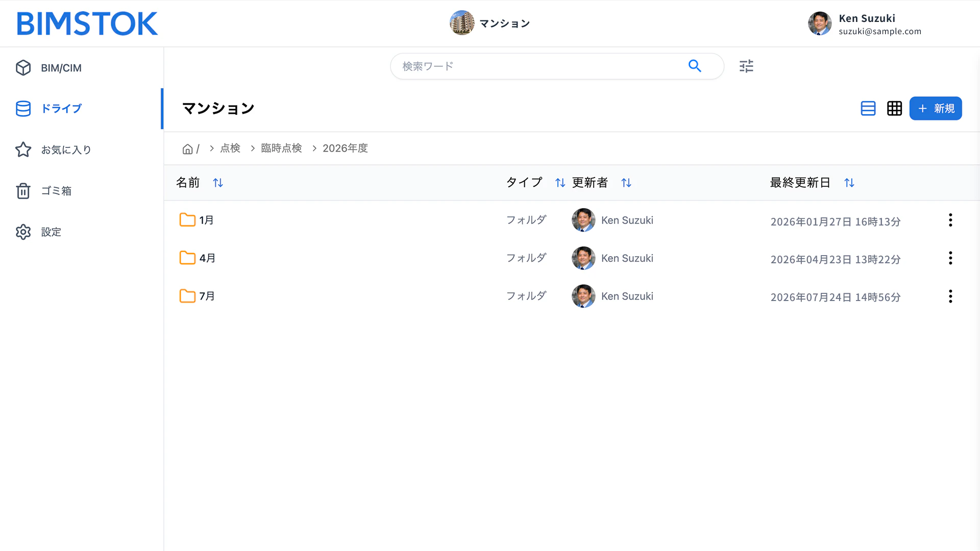Open the 設定 menu item

82,232
